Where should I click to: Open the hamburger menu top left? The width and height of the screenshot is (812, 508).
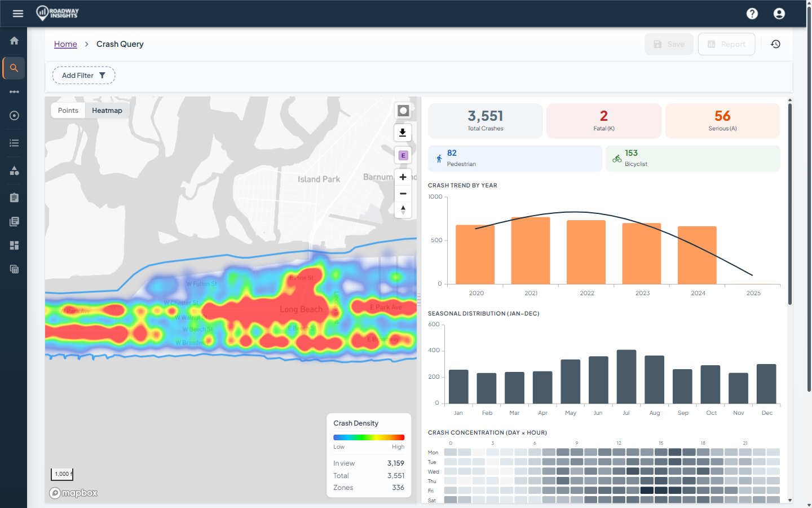coord(17,13)
